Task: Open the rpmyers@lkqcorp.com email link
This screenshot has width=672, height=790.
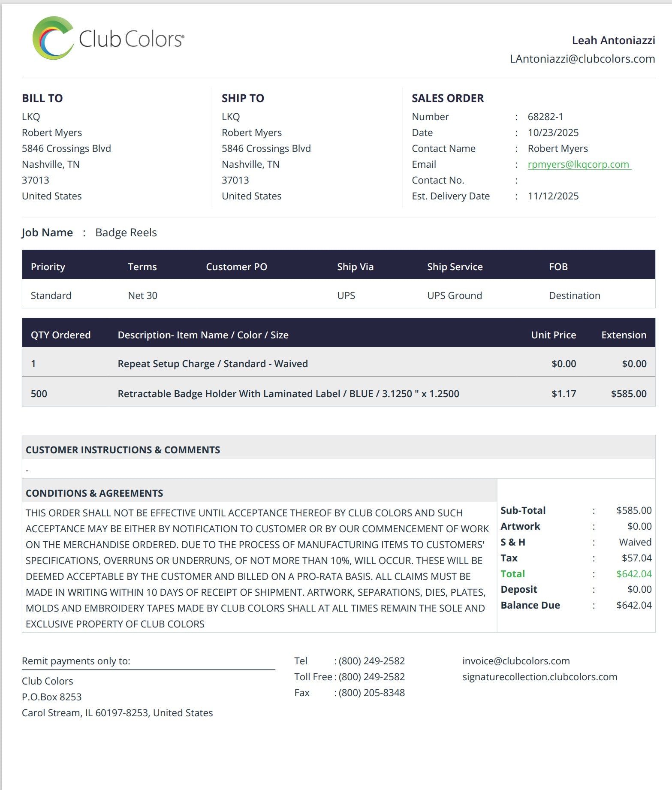Action: point(578,164)
